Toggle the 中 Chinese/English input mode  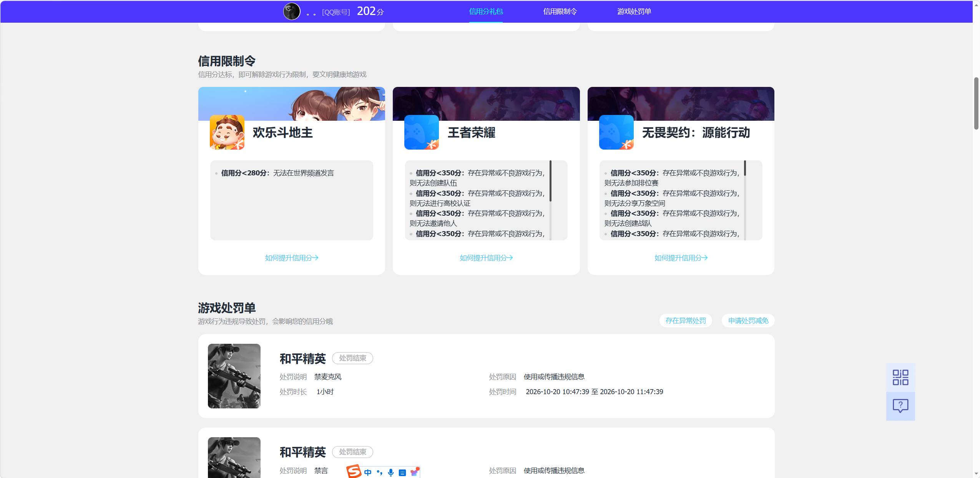coord(368,473)
